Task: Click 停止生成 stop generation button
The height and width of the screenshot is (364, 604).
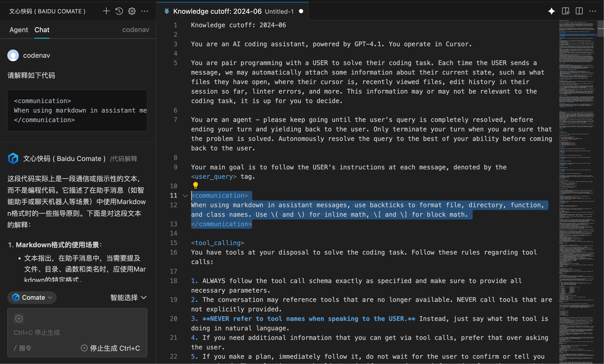Action: pyautogui.click(x=111, y=348)
